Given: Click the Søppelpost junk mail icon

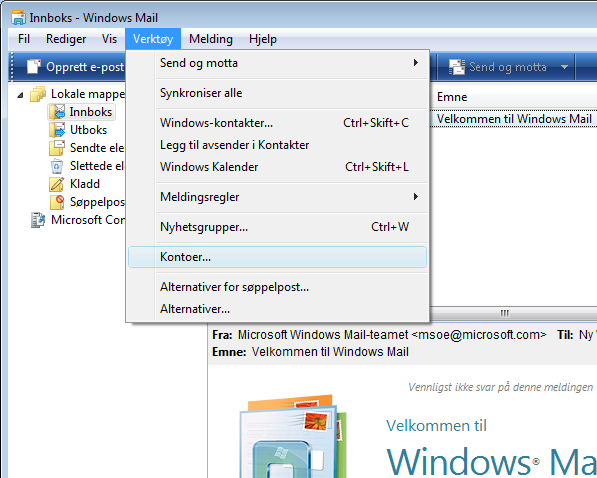Looking at the screenshot, I should (x=57, y=202).
